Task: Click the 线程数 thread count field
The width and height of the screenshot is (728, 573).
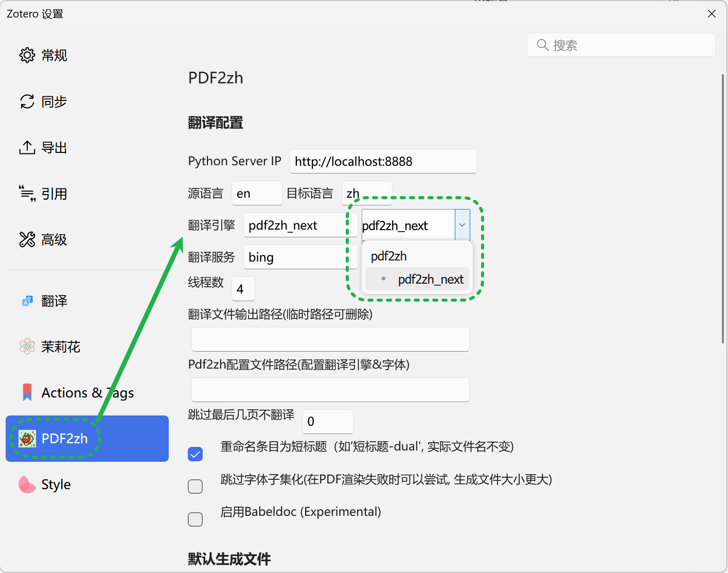Action: click(x=243, y=289)
